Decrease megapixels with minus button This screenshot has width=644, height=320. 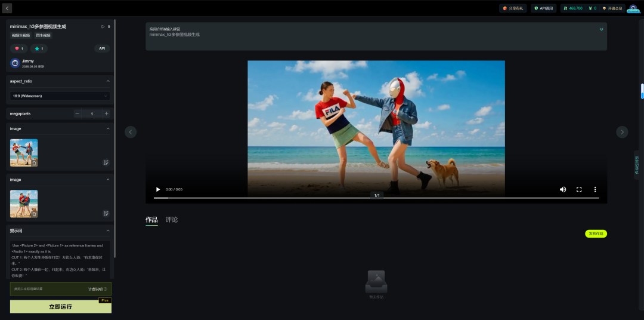[x=77, y=113]
